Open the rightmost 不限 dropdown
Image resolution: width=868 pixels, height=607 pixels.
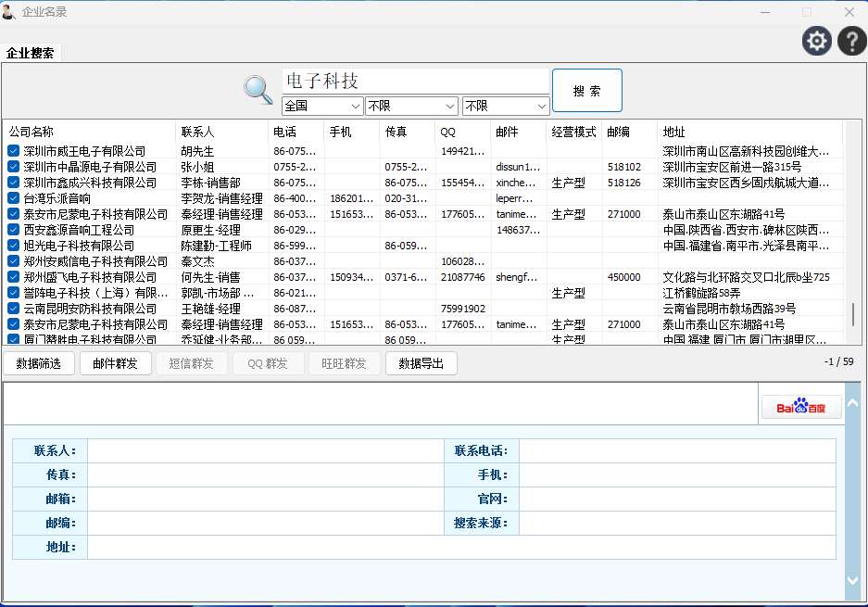[505, 106]
